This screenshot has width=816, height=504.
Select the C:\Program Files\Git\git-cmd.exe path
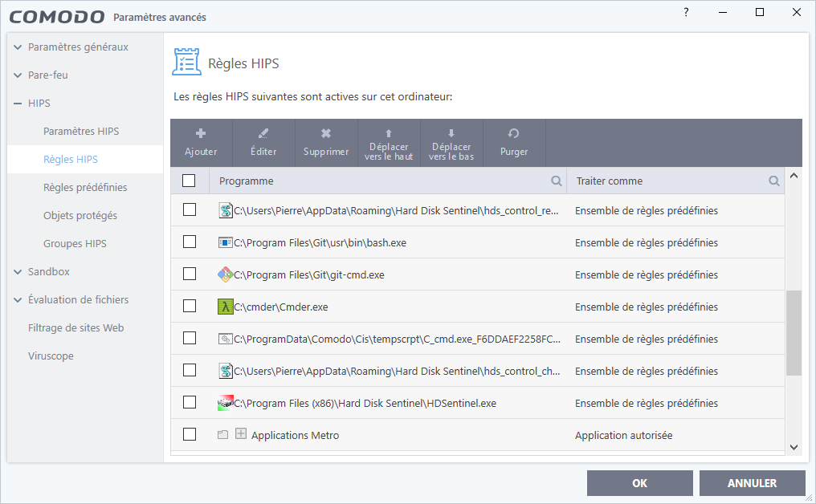tap(309, 274)
